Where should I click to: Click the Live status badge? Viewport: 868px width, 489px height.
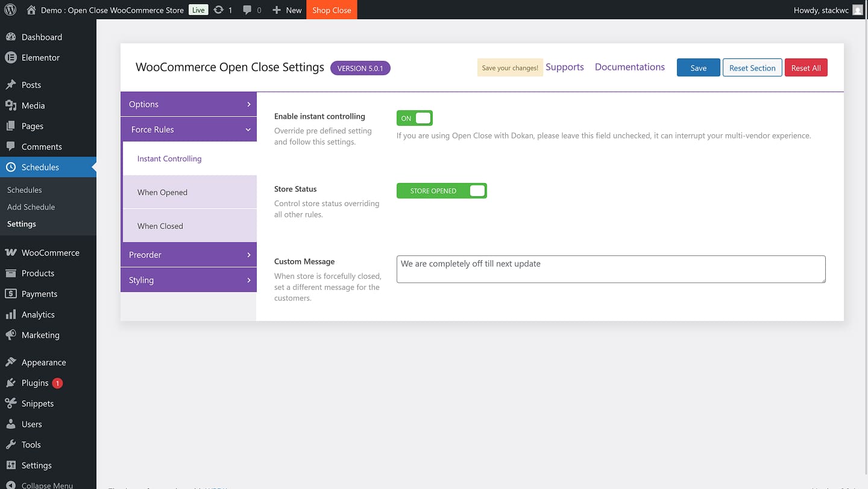pos(198,10)
